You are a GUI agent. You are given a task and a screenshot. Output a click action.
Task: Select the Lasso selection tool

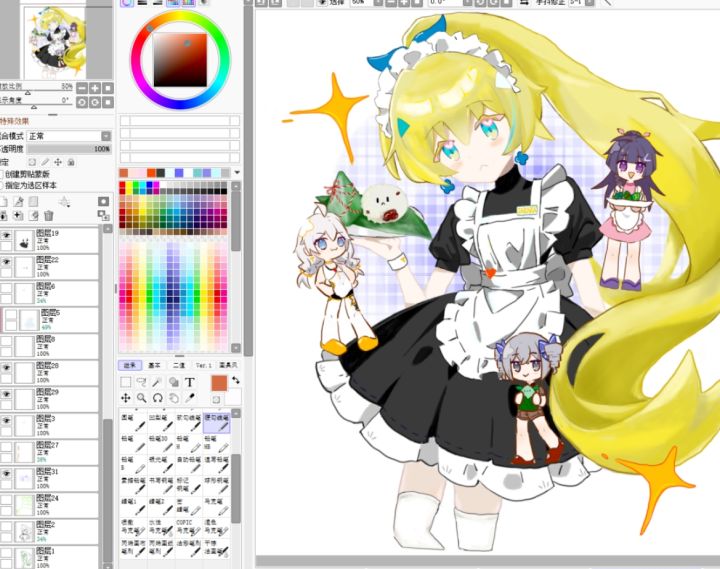[141, 382]
